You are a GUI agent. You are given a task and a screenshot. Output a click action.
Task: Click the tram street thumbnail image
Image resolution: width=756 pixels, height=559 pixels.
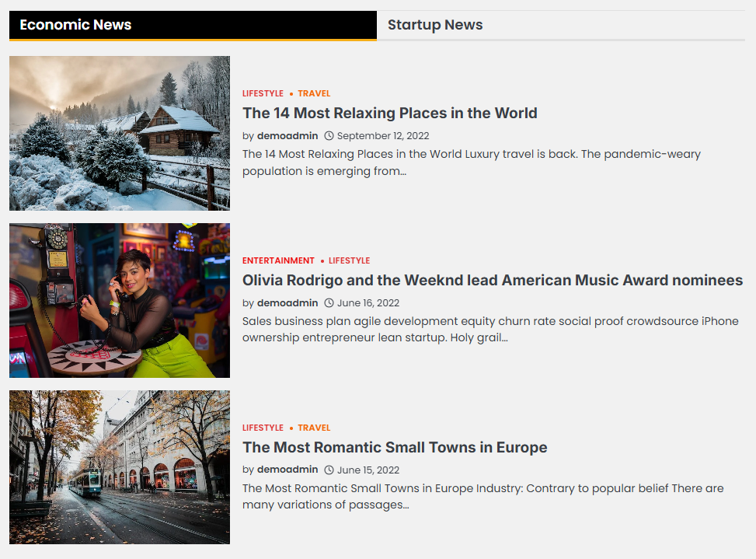click(x=120, y=466)
